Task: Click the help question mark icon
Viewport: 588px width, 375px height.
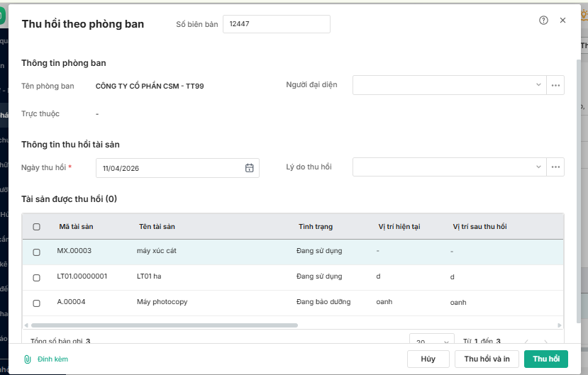Action: click(543, 21)
